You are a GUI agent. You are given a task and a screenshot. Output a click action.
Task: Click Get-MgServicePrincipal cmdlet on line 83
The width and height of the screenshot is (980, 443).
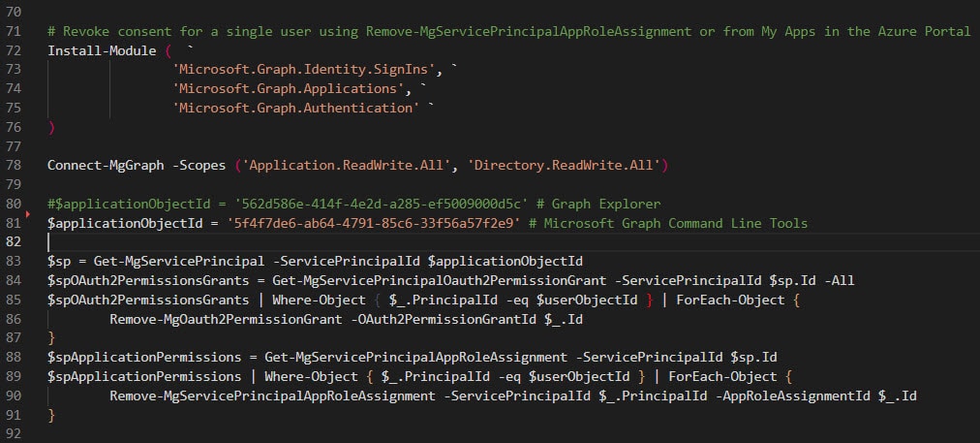coord(179,261)
